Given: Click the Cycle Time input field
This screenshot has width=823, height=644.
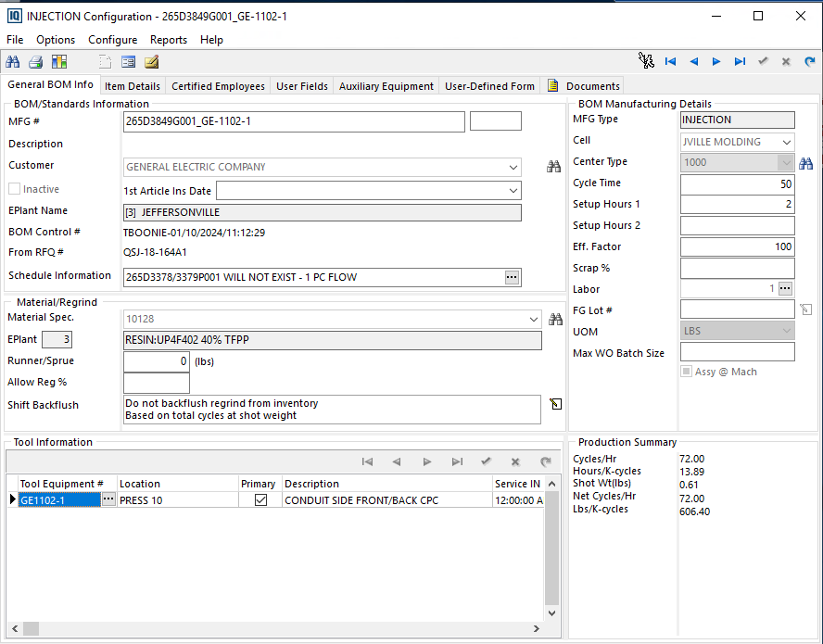Looking at the screenshot, I should click(737, 183).
